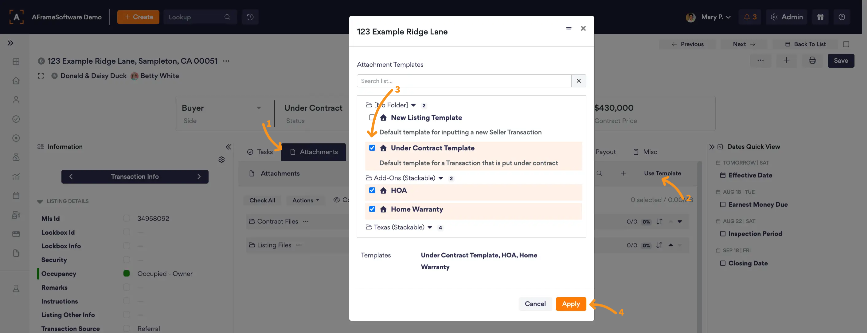Collapse the Information panel with double chevron

coord(229,147)
